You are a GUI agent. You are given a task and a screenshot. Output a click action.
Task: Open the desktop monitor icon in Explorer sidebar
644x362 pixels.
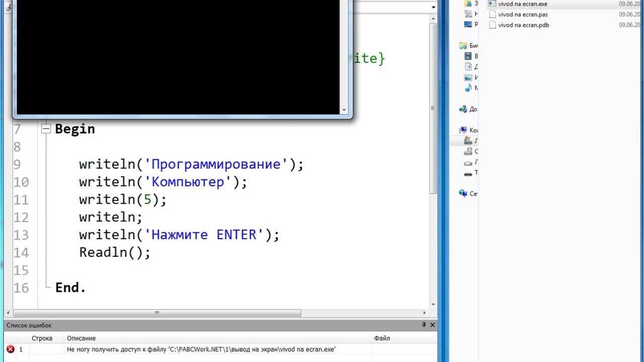(x=468, y=25)
